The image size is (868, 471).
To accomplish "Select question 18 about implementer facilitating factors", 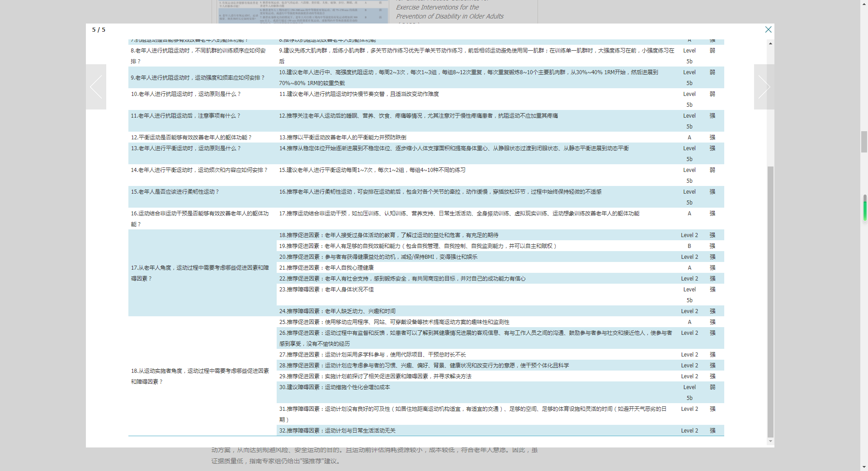I will tap(200, 376).
